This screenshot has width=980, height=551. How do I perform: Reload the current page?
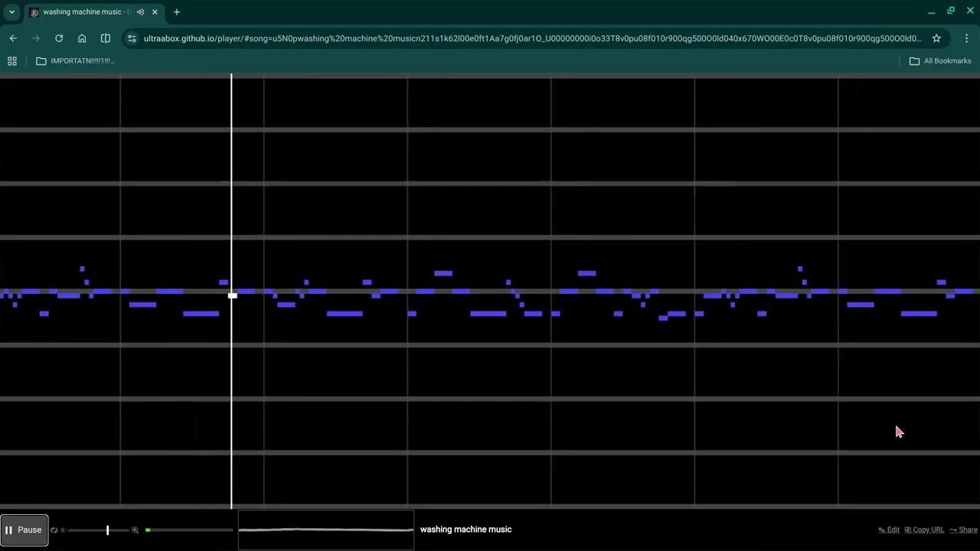(59, 38)
